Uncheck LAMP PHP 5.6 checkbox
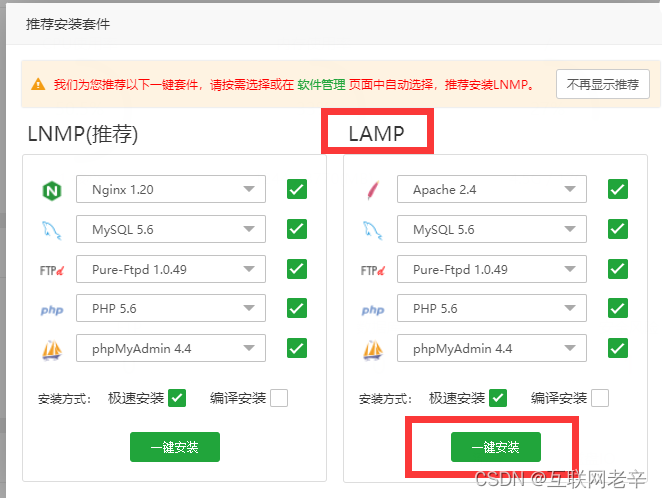662x498 pixels. click(618, 308)
